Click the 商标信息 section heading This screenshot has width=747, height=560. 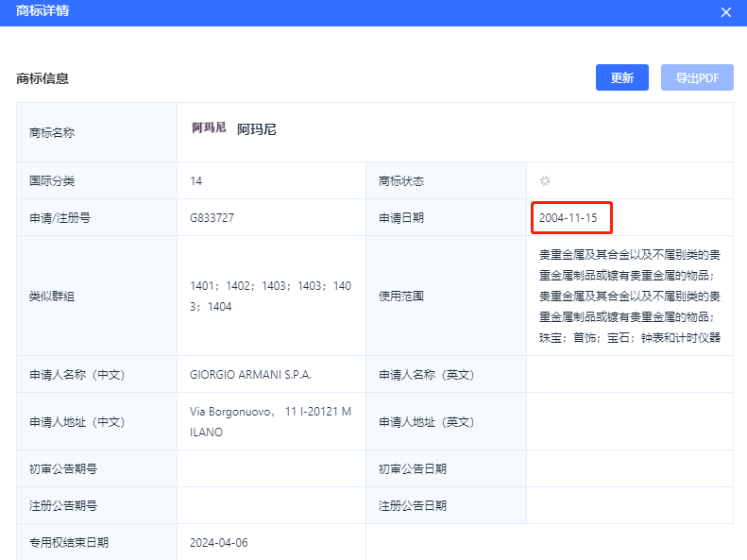pyautogui.click(x=42, y=78)
